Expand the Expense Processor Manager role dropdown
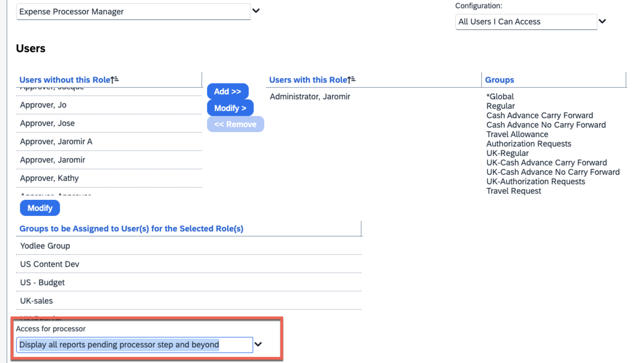The image size is (644, 363). pyautogui.click(x=256, y=11)
